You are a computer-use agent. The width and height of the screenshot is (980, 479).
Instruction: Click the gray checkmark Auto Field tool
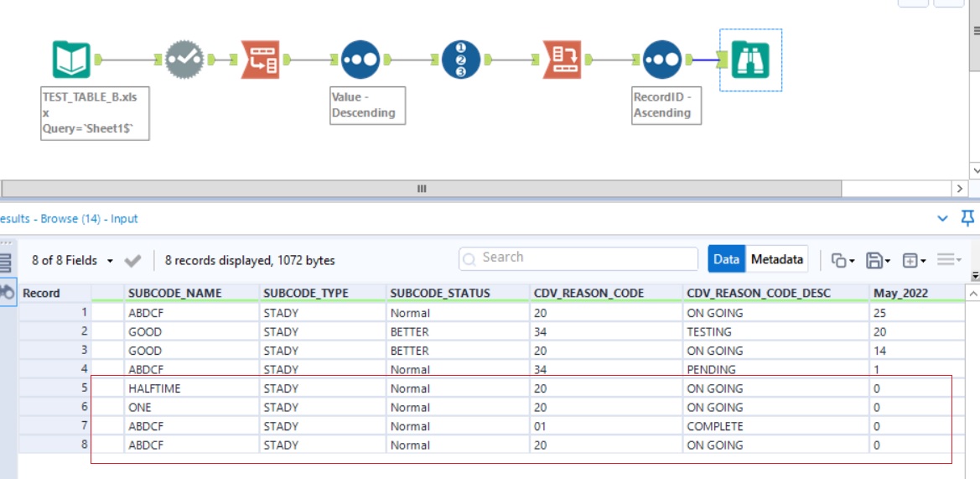[x=184, y=60]
